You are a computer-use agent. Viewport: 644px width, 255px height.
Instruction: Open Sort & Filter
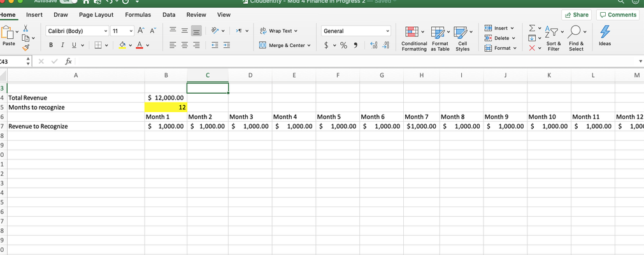tap(554, 39)
